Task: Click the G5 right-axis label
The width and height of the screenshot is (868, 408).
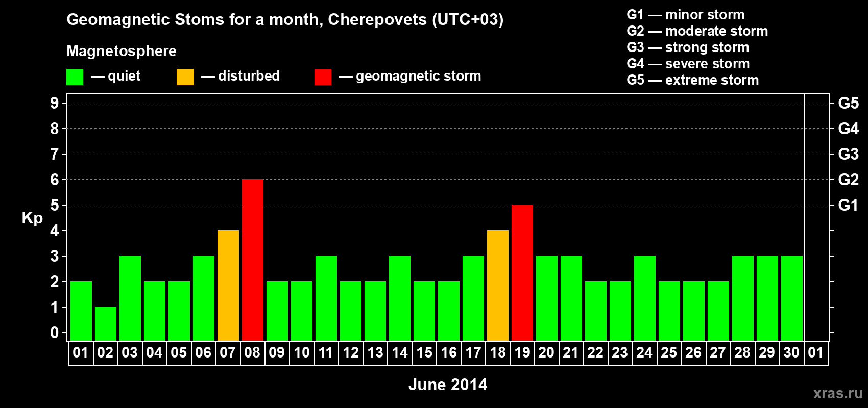Action: pyautogui.click(x=849, y=103)
